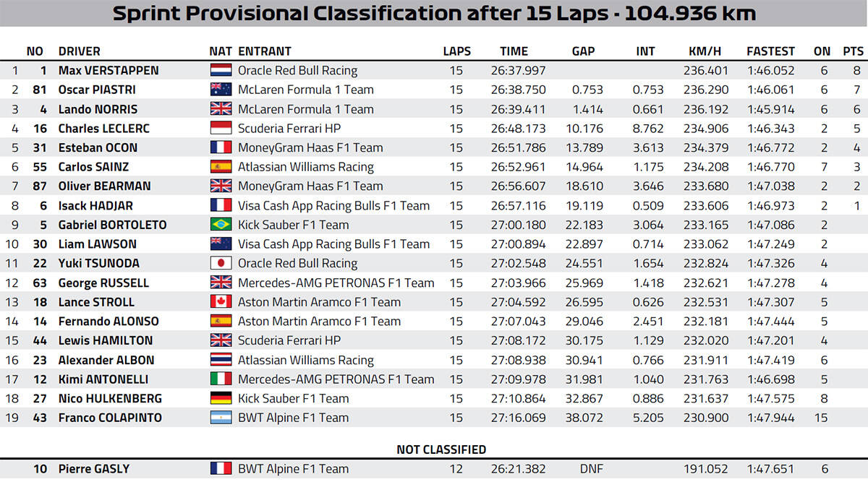Click the FASTEST column header

pos(770,51)
